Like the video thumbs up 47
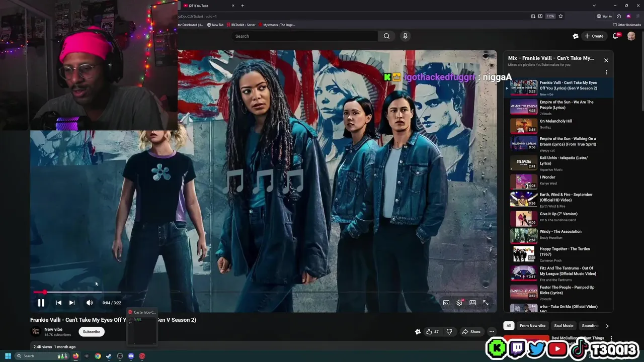This screenshot has height=362, width=644. click(x=432, y=332)
